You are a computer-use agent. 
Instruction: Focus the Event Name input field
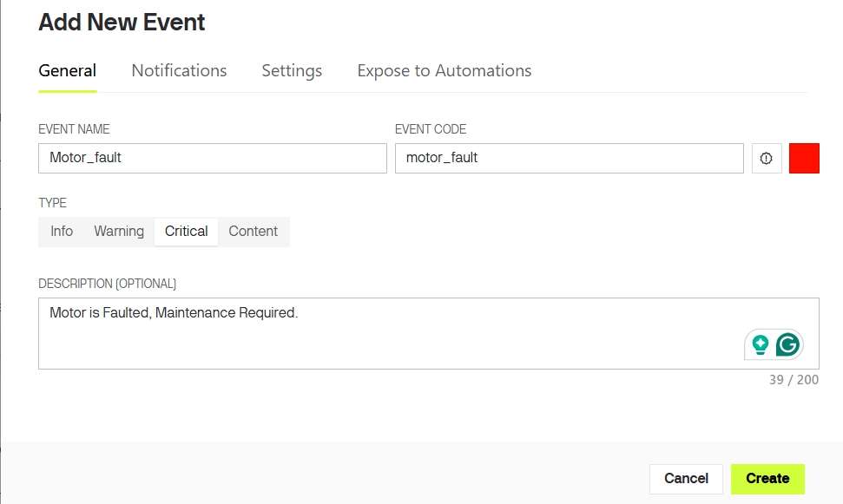pos(213,159)
